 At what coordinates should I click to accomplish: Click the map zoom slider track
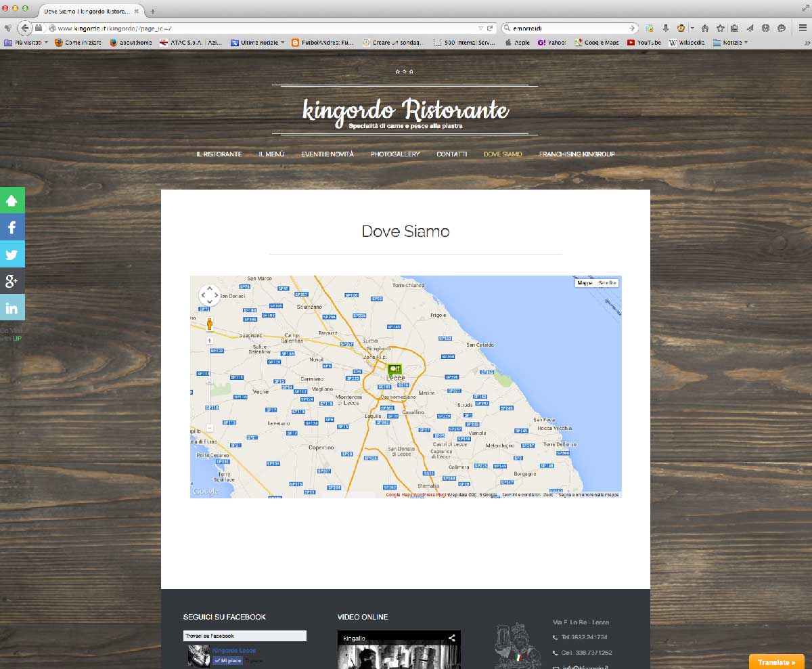click(x=210, y=384)
